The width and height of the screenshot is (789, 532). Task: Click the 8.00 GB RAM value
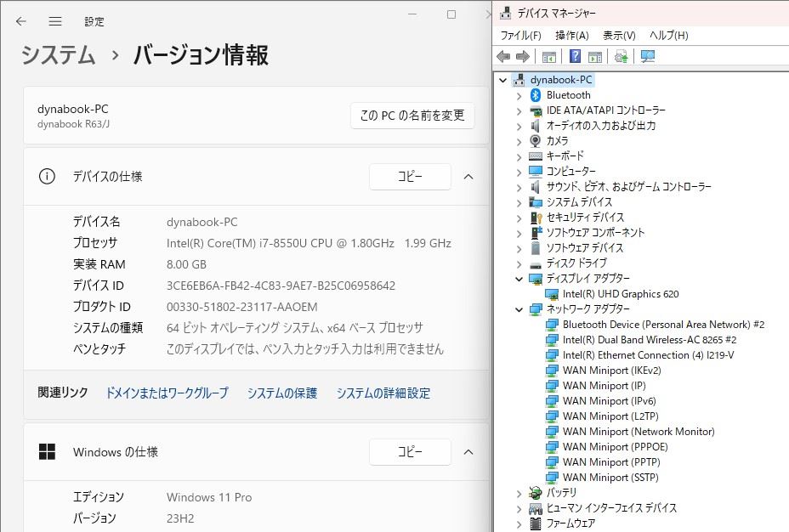coord(186,264)
